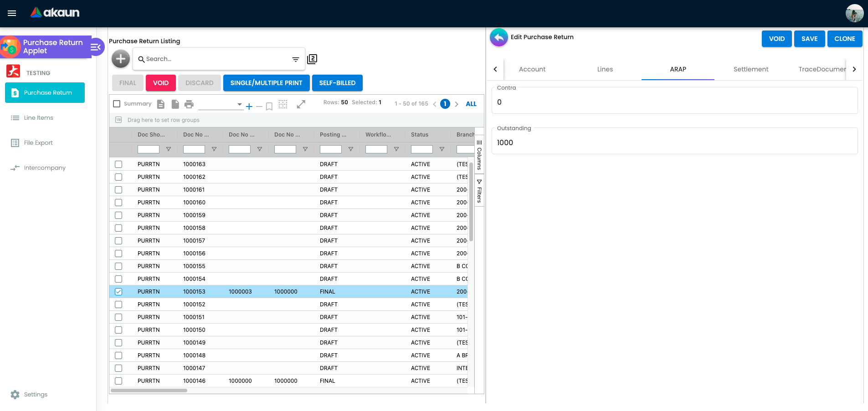Screen dimensions: 868x411
Task: Switch to the Lines tab
Action: pos(605,69)
